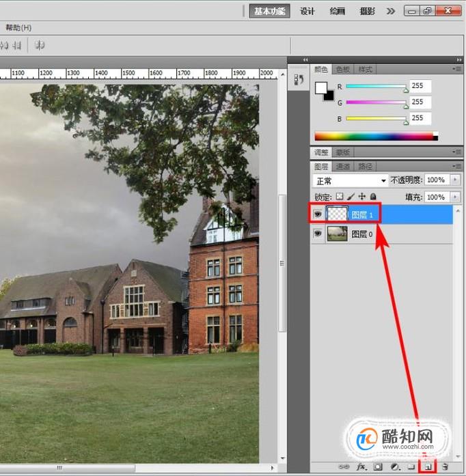Click the foreground color swatch

click(320, 88)
